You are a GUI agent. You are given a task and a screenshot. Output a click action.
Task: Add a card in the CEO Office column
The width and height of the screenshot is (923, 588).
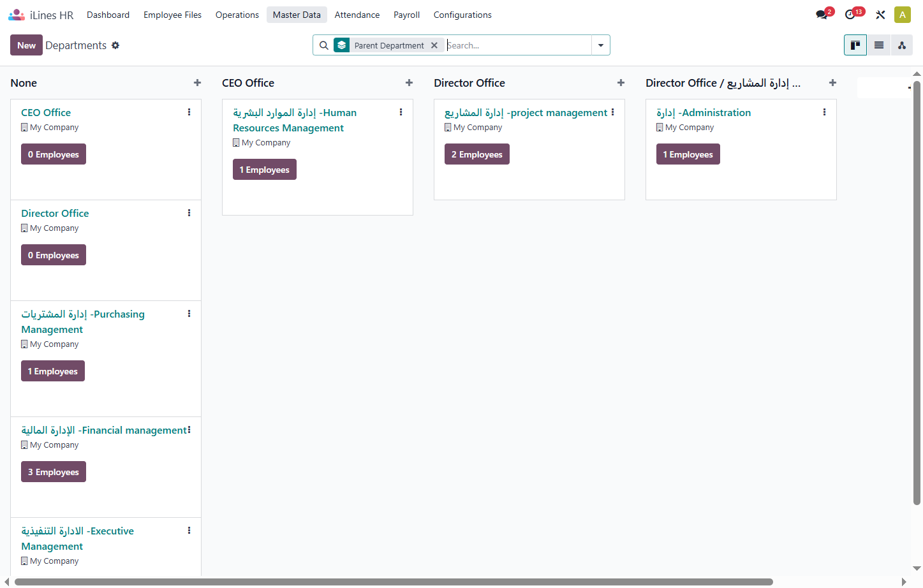pos(410,83)
